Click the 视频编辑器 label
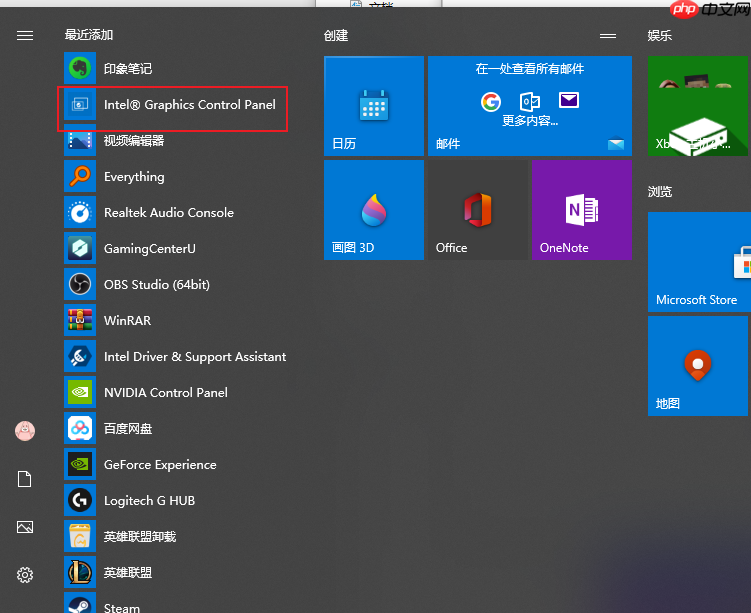Image resolution: width=751 pixels, height=613 pixels. tap(134, 140)
